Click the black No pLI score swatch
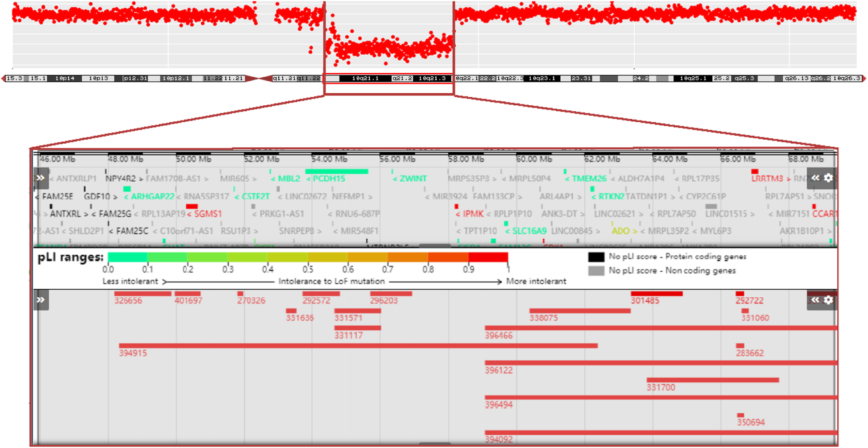 point(596,257)
